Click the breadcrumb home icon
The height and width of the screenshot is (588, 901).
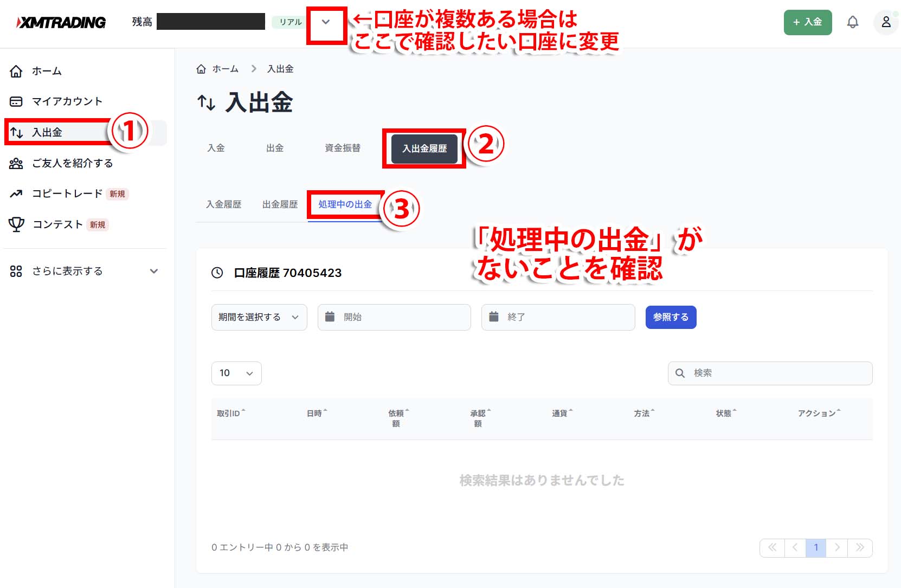click(201, 69)
